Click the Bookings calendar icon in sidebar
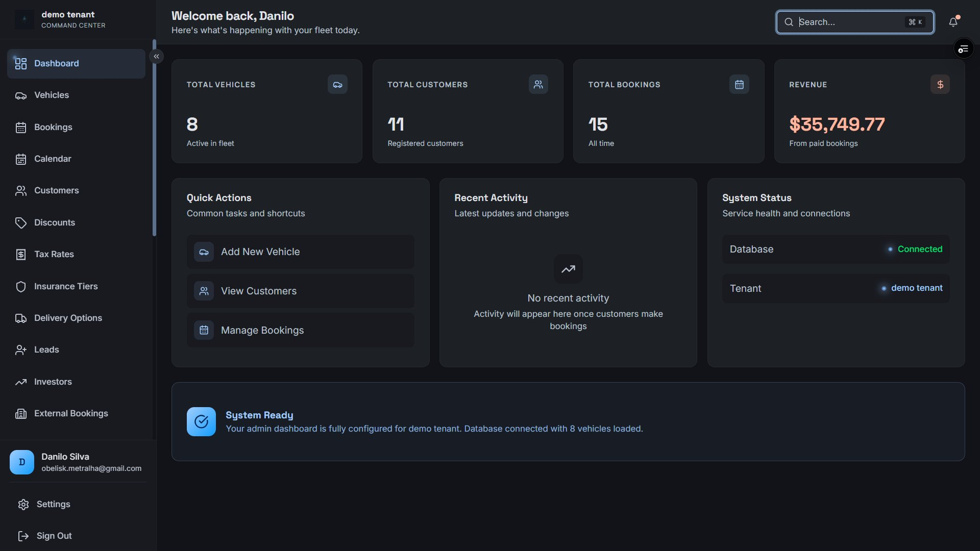980x551 pixels. [21, 128]
